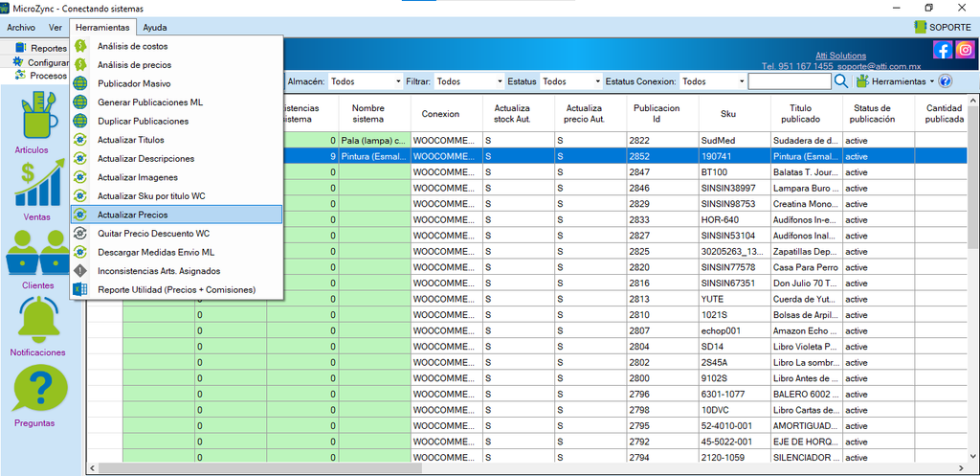The width and height of the screenshot is (980, 476).
Task: Select Actualizar Sku por titulo WC
Action: [x=176, y=195]
